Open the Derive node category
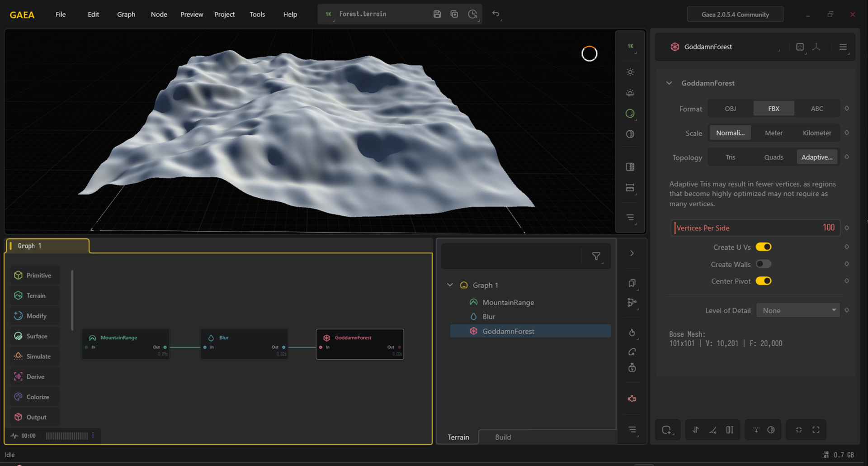The height and width of the screenshot is (466, 868). [35, 376]
